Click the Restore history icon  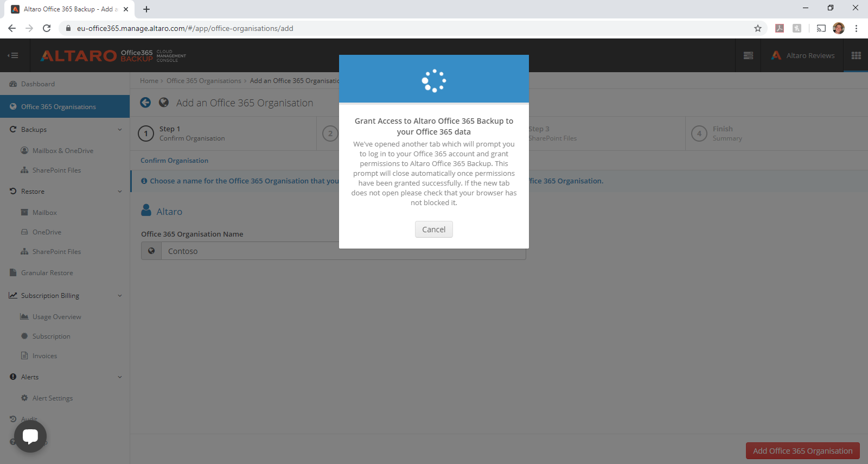tap(13, 191)
